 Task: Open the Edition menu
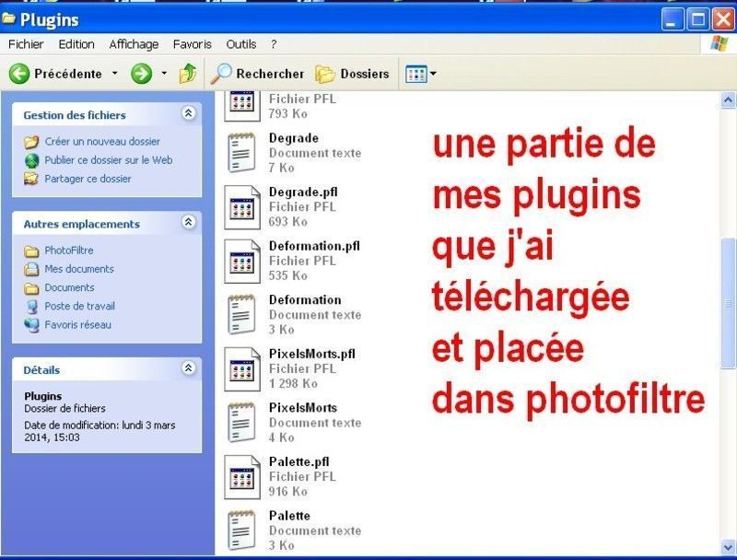(76, 44)
